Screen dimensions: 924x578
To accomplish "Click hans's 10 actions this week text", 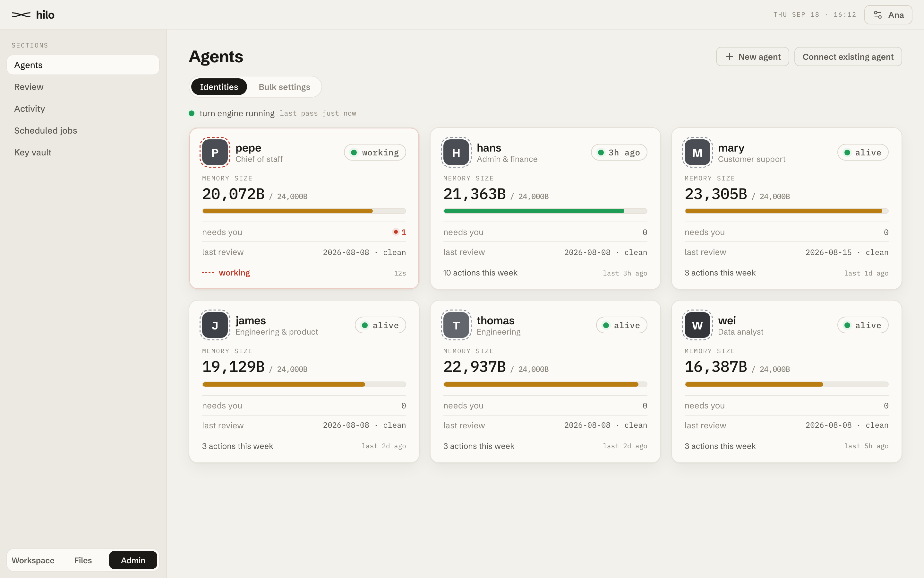I will pyautogui.click(x=480, y=273).
